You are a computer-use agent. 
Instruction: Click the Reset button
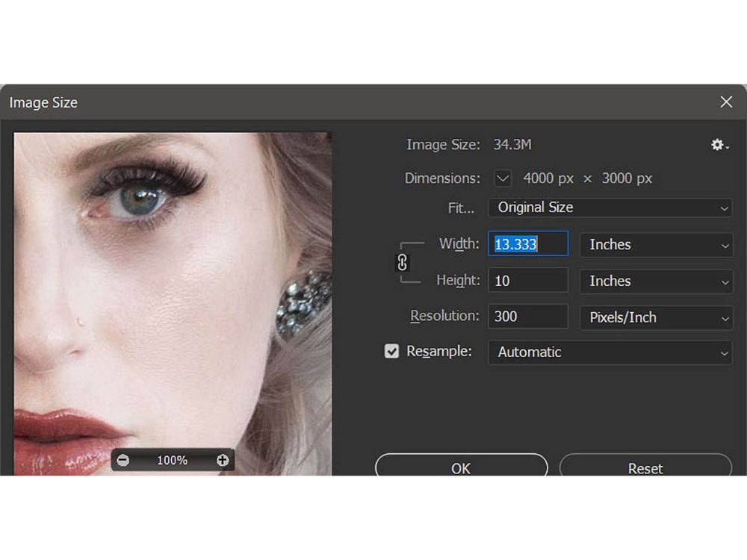pyautogui.click(x=645, y=465)
